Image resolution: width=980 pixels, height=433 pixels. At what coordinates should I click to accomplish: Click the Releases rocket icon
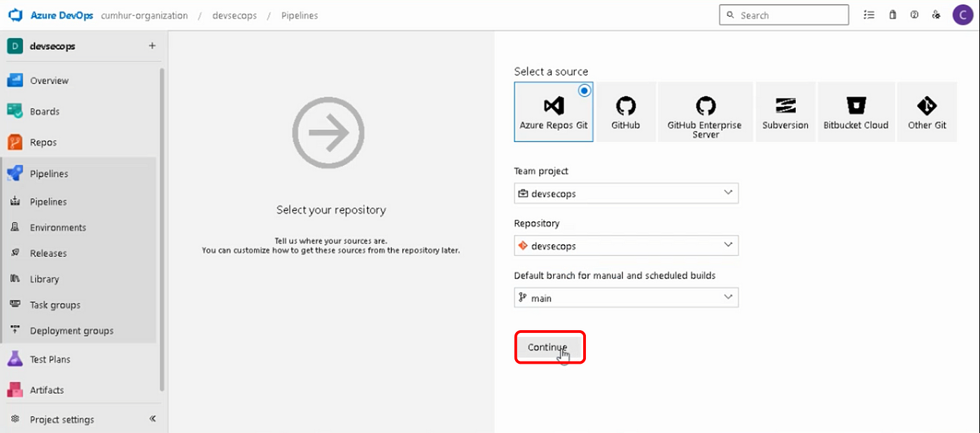(15, 253)
